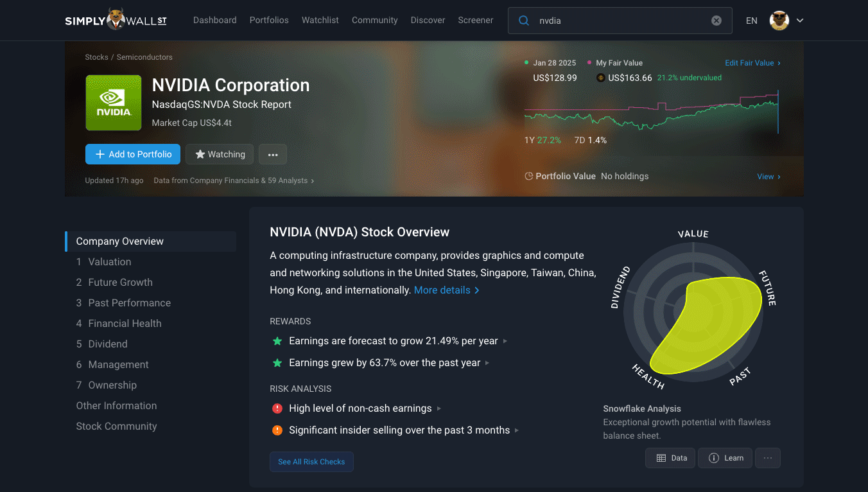Expand 'Earnings grew by 63.7%' reward

(385, 363)
